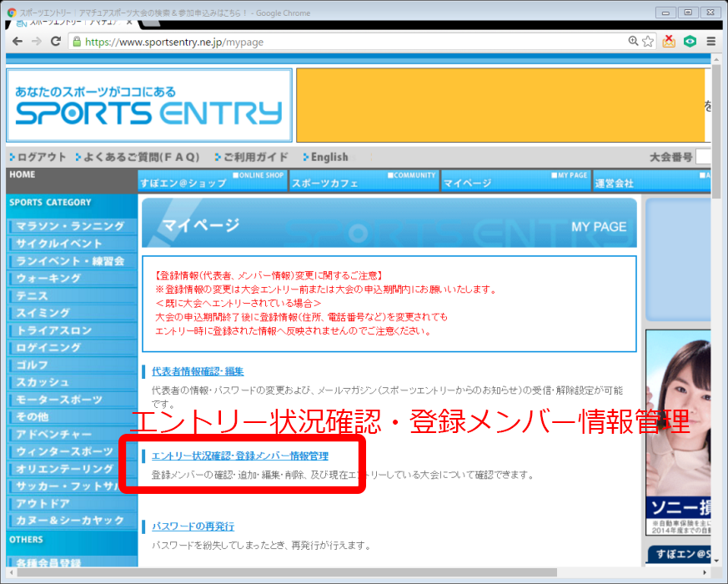Select テニス category

pos(73,295)
